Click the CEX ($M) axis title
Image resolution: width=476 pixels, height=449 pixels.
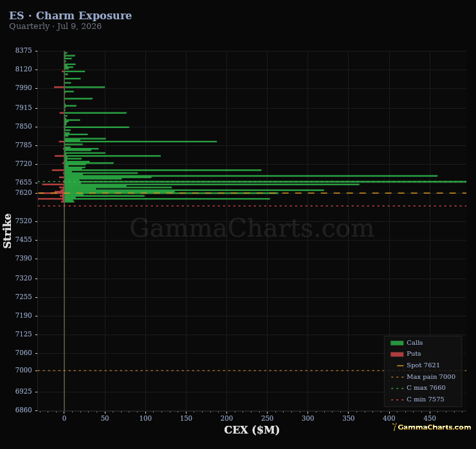click(x=252, y=430)
